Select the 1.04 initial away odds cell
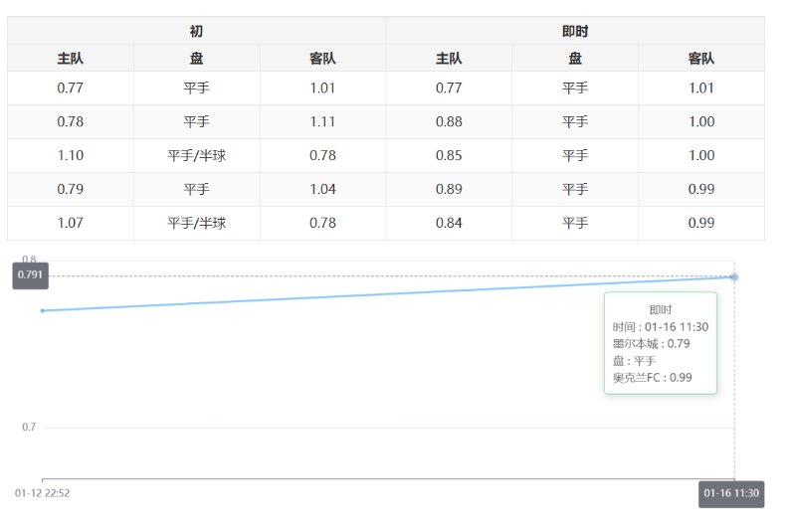Viewport: 789px width, 532px height. tap(322, 190)
